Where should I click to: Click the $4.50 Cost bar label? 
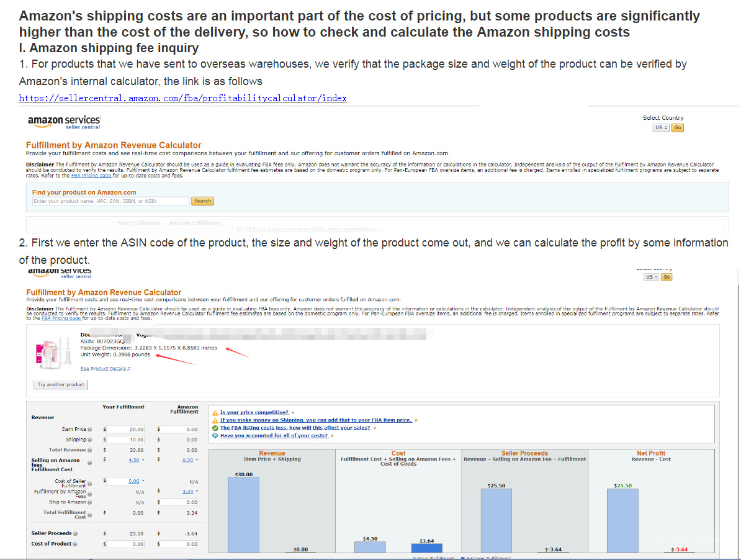pos(370,539)
